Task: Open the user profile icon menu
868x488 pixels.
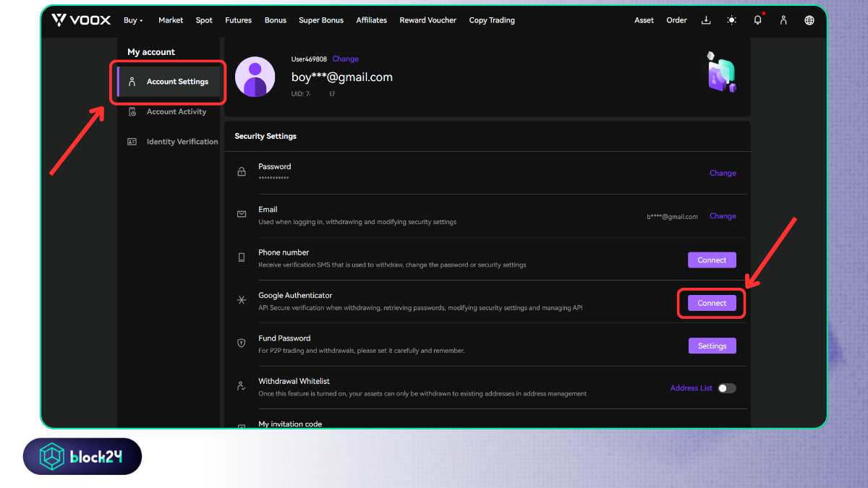Action: click(x=783, y=20)
